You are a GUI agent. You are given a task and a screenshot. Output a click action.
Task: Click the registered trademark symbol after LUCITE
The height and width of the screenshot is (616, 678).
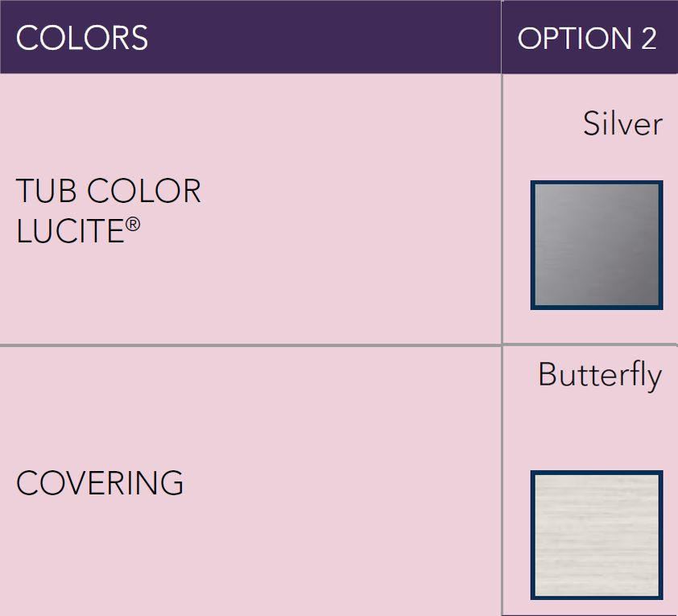click(133, 225)
